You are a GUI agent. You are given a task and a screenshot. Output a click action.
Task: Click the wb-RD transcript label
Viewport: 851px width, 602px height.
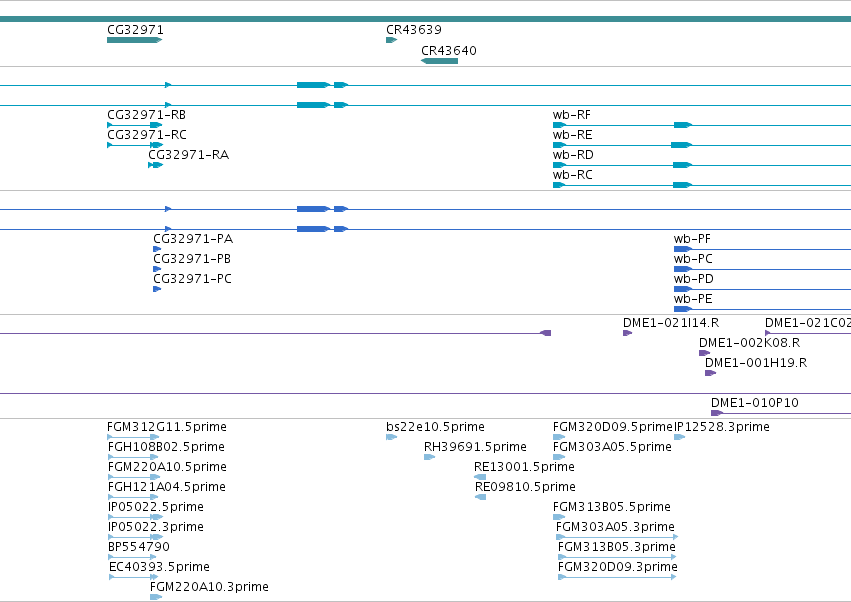click(x=573, y=155)
